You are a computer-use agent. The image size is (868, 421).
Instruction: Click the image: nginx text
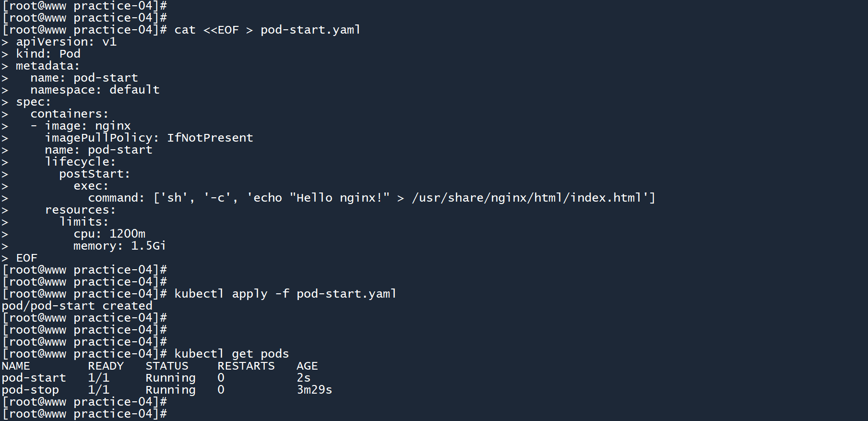pyautogui.click(x=87, y=126)
